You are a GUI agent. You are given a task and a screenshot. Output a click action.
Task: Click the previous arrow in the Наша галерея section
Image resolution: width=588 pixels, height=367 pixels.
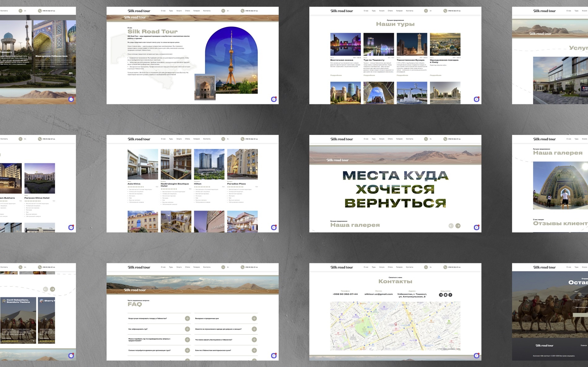[x=451, y=226]
